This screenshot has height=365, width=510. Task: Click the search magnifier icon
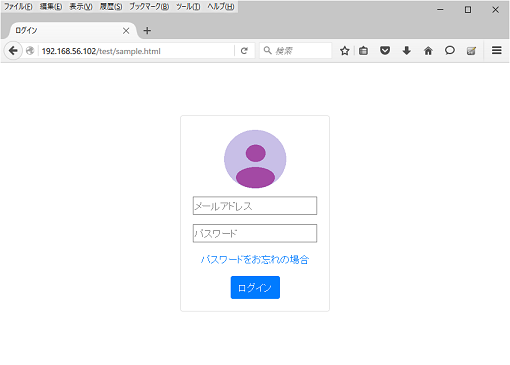[267, 50]
